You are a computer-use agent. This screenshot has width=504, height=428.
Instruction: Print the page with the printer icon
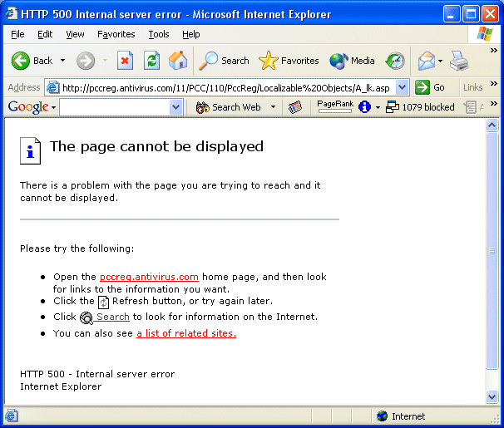[459, 61]
